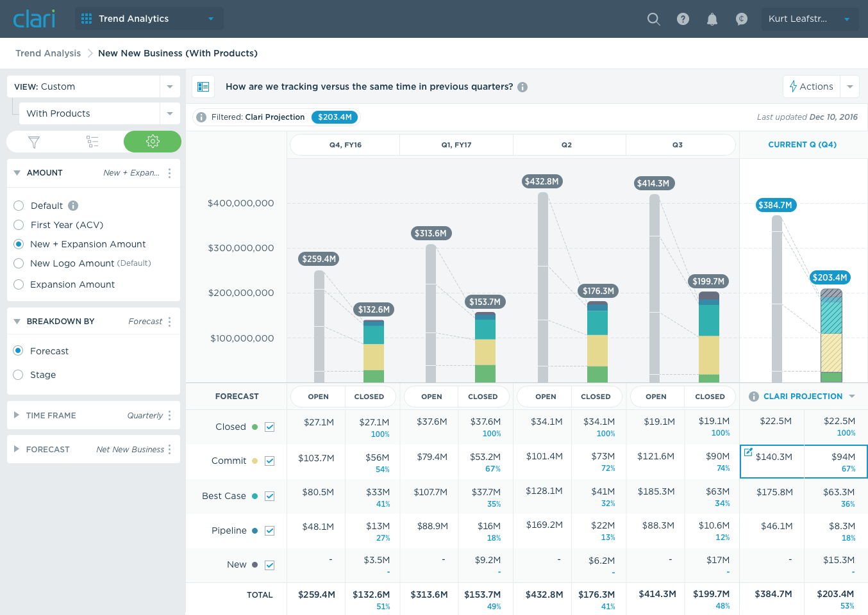Click the $384.7M chart bar label
This screenshot has height=615, width=868.
pyautogui.click(x=776, y=205)
